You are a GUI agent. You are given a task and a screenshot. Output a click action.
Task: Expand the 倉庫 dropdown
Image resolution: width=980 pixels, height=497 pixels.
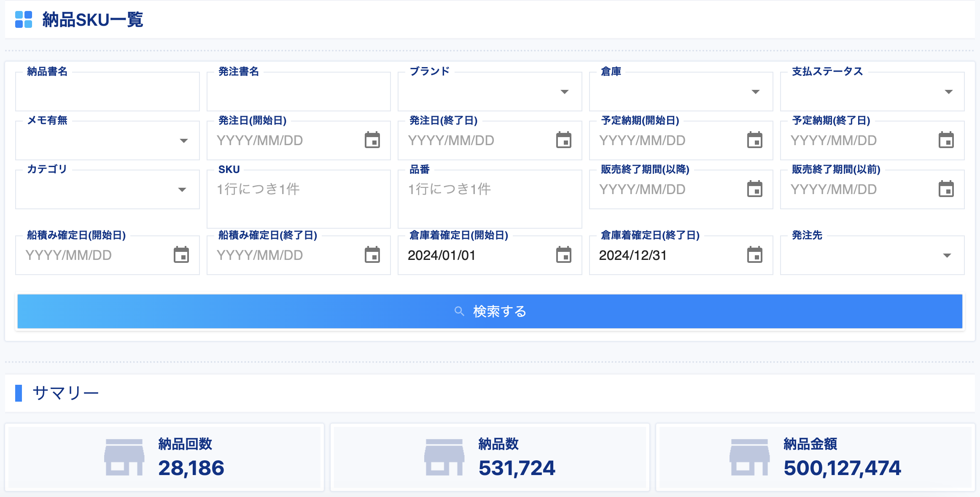756,92
